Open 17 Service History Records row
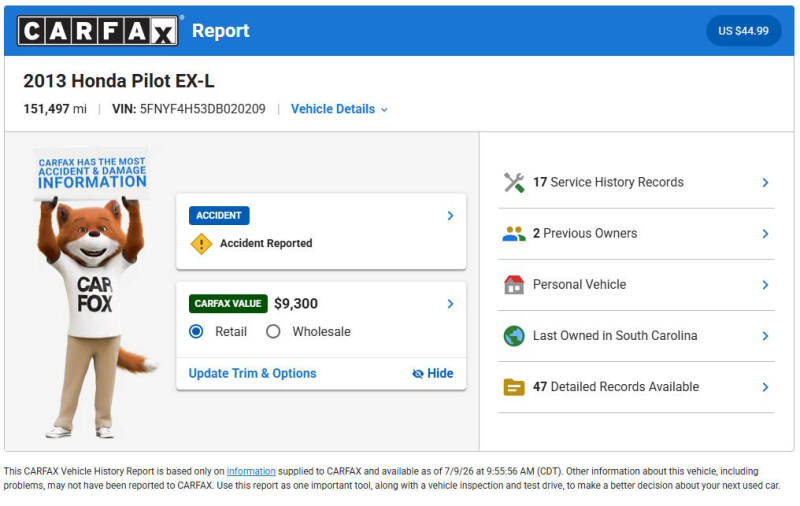This screenshot has height=506, width=800. 636,183
